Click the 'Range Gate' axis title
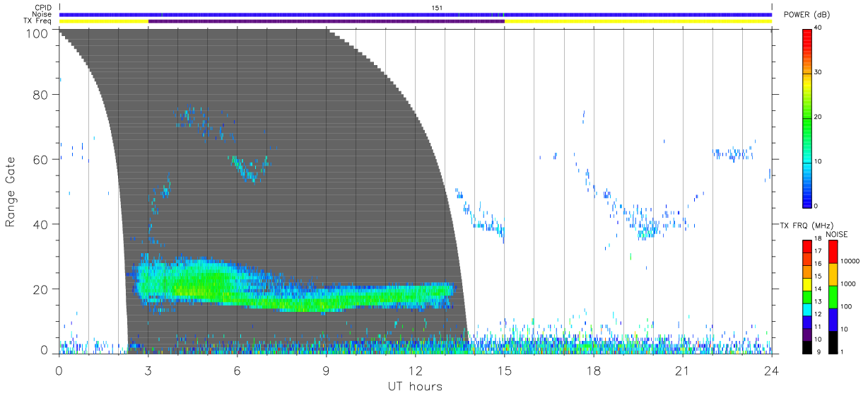Viewport: 868px width, 401px height. tap(11, 192)
